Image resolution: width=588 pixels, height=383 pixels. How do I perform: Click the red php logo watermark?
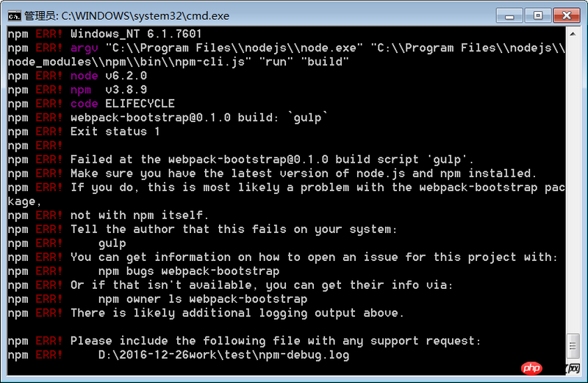pos(531,368)
